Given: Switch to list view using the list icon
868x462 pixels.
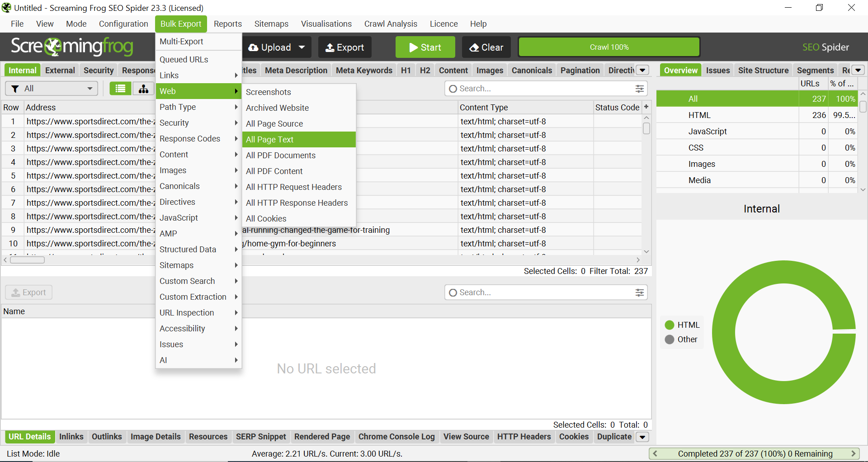Looking at the screenshot, I should pos(120,88).
